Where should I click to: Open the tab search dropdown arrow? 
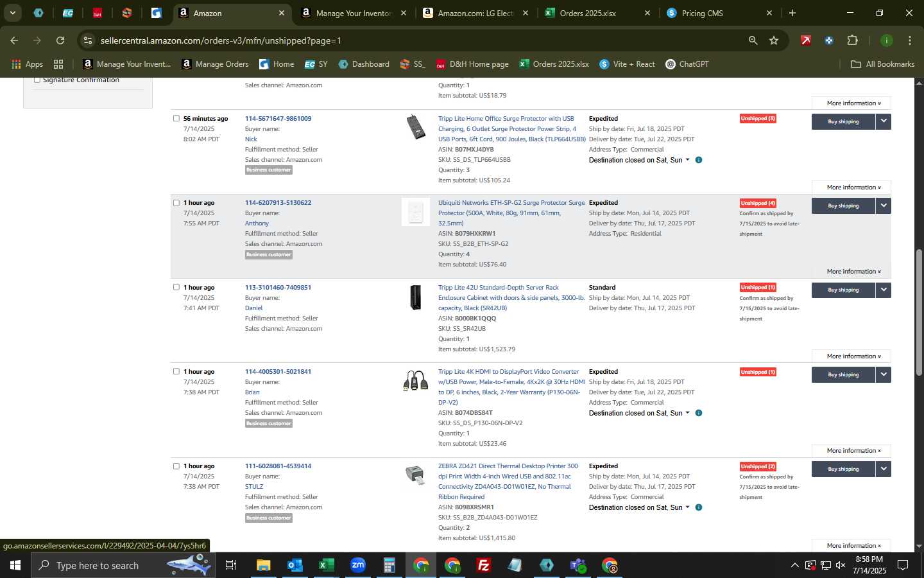[x=12, y=13]
